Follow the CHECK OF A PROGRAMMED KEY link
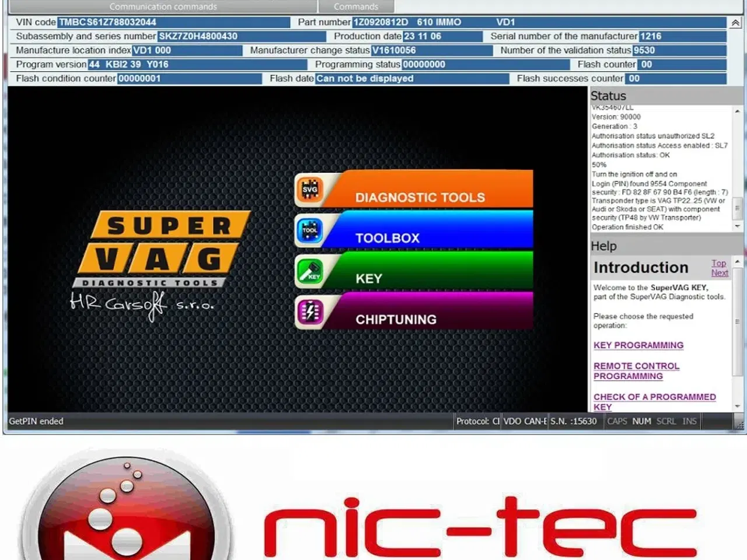Viewport: 747px width, 560px height. pyautogui.click(x=654, y=402)
